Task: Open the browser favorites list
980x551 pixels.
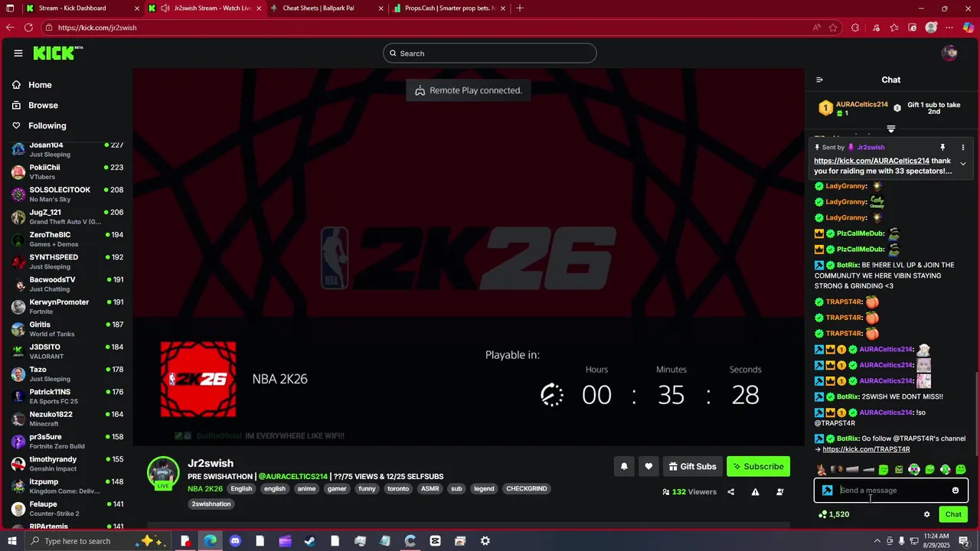Action: point(893,28)
